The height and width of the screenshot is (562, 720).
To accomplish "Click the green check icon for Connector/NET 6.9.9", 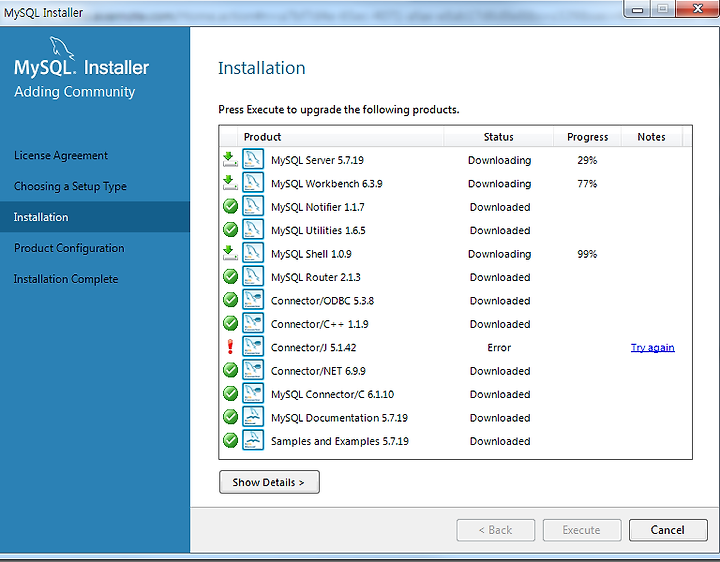I will click(x=230, y=371).
